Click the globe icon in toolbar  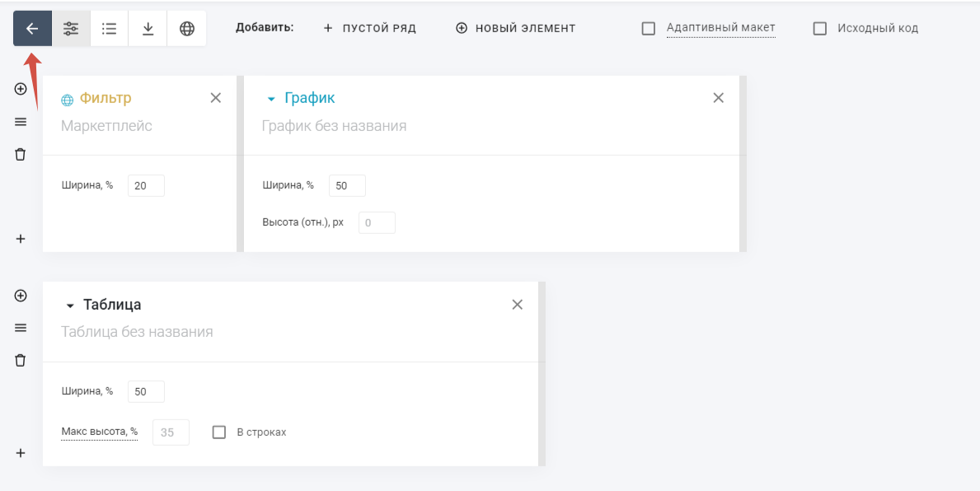tap(187, 29)
